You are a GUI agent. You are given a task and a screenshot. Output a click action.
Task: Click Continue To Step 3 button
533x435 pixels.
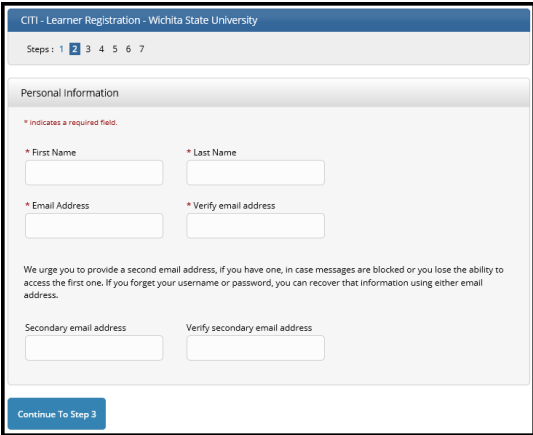click(x=57, y=414)
